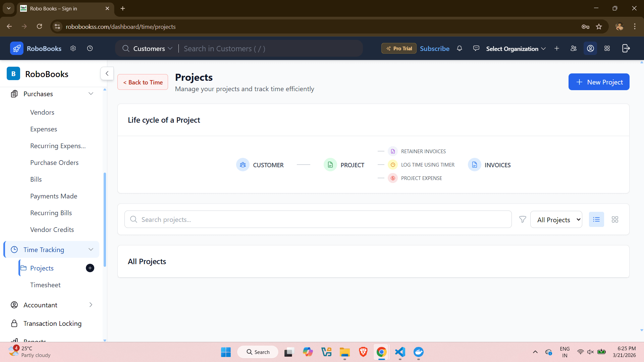Open the user profile account icon

pos(590,48)
